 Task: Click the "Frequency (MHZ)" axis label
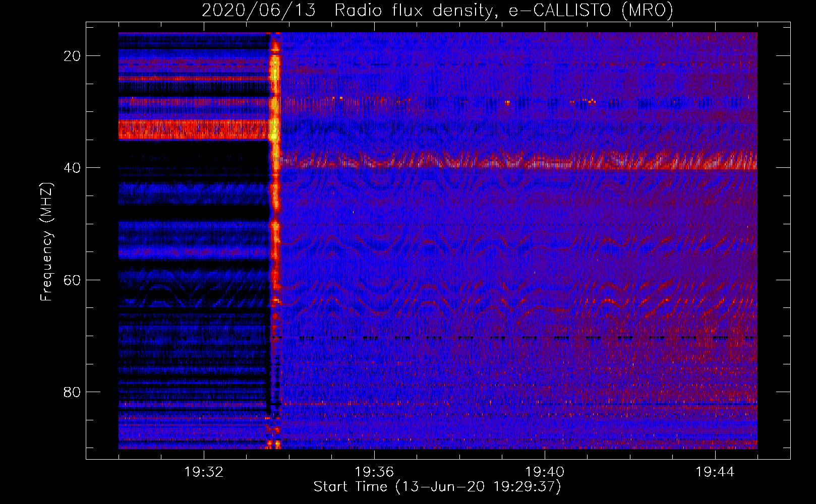pos(46,242)
